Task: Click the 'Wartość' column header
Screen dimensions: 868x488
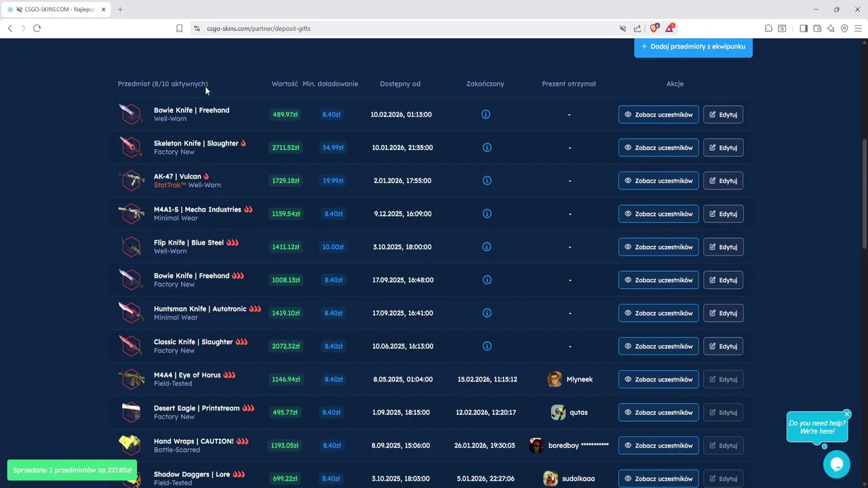Action: coord(285,84)
